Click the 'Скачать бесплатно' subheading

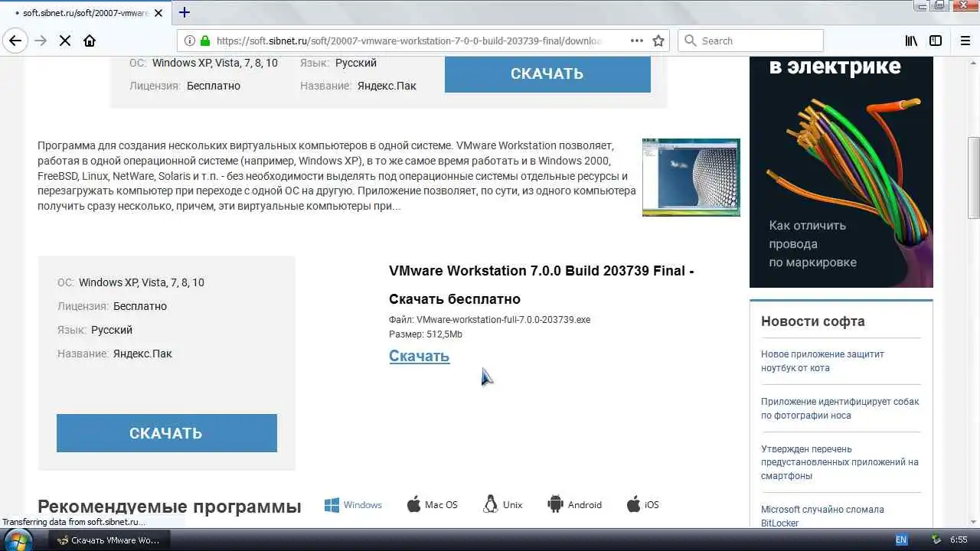(x=455, y=299)
